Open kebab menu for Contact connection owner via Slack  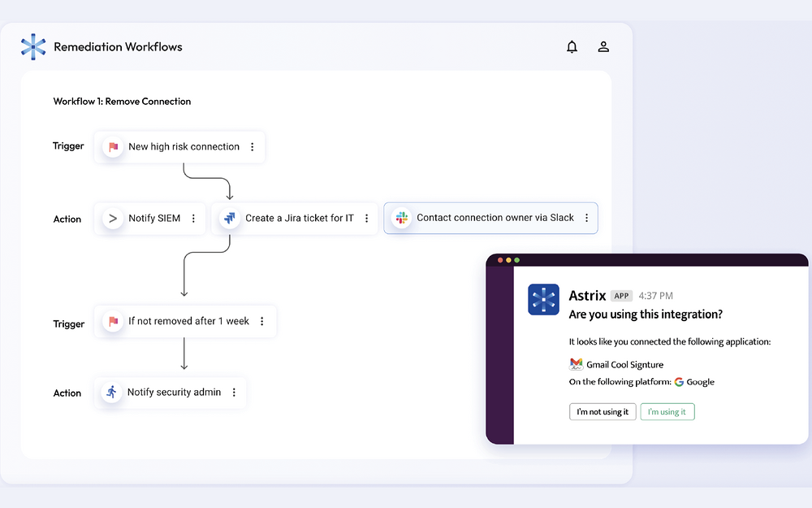point(587,218)
